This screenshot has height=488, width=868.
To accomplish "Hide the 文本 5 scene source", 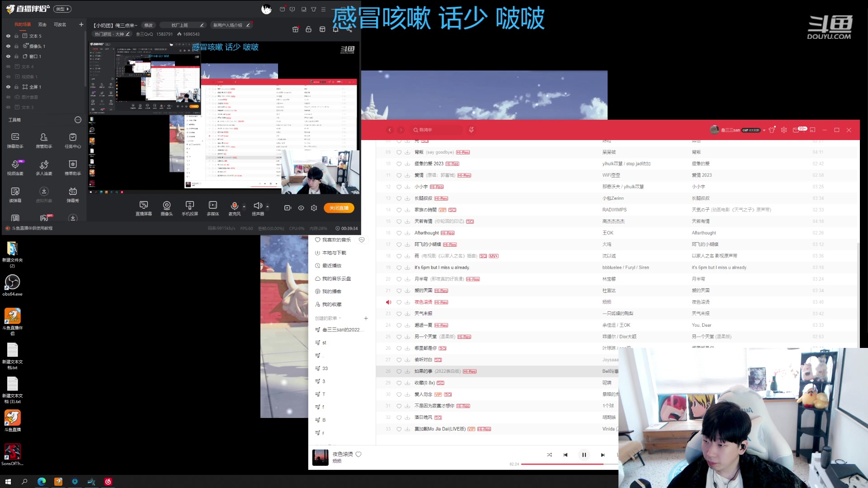I will [x=8, y=36].
